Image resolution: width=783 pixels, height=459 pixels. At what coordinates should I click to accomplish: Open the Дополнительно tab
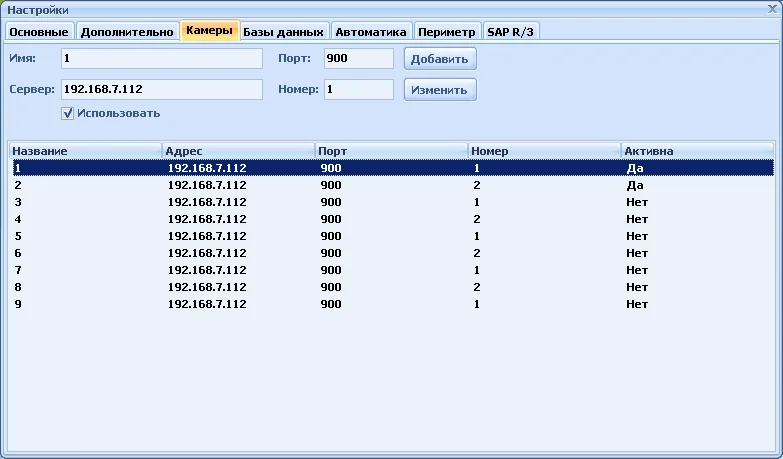point(127,32)
